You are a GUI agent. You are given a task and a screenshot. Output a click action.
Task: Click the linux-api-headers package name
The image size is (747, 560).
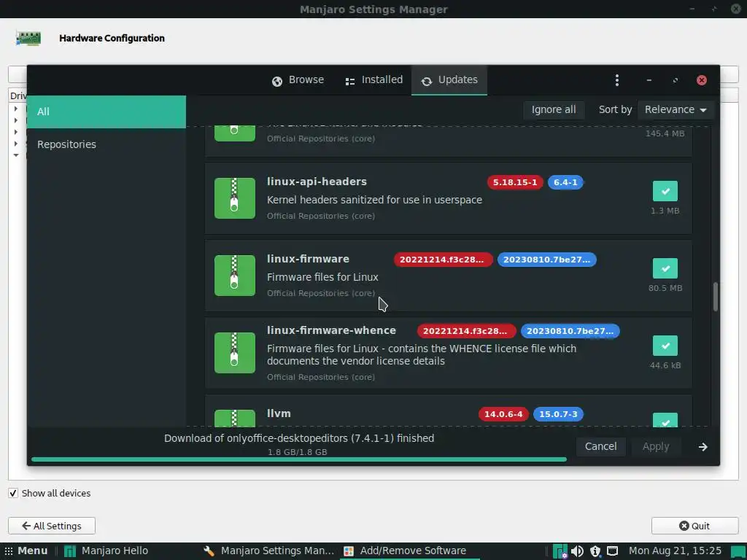click(x=317, y=182)
